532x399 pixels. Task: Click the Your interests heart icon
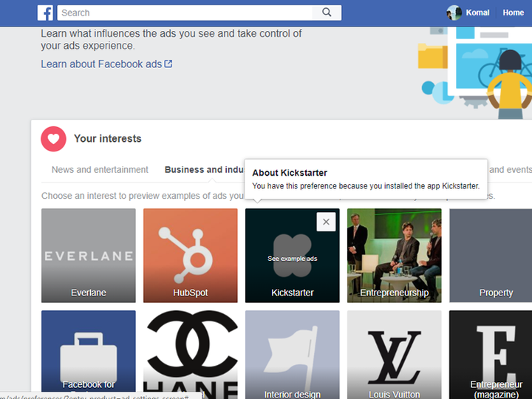[54, 139]
